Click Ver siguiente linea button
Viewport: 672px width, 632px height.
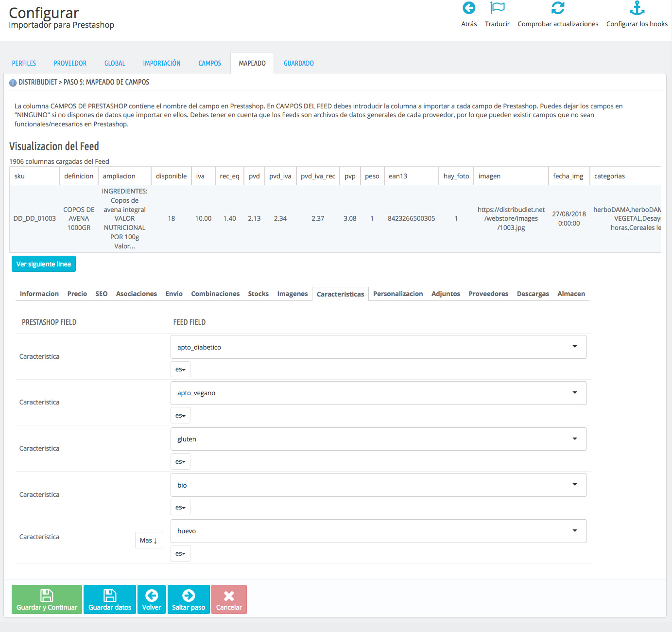tap(44, 264)
